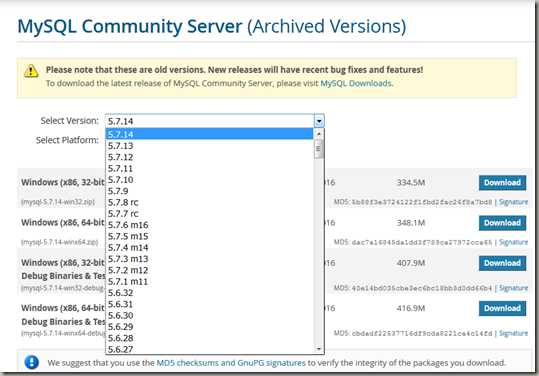Follow the MySQL Downloads link
539x376 pixels.
356,84
